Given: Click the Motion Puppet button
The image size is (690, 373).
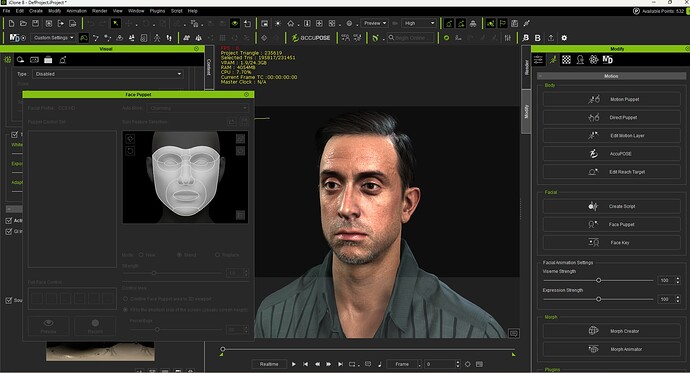Looking at the screenshot, I should click(612, 99).
